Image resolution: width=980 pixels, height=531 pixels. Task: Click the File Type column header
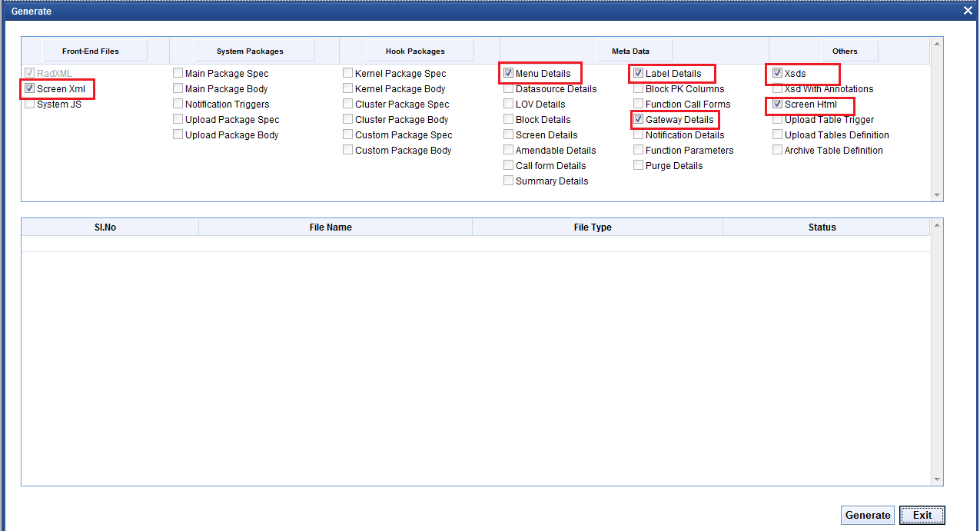[x=597, y=227]
